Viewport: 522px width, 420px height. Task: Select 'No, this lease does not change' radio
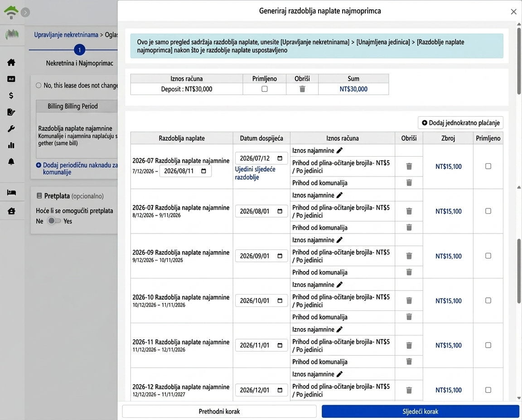pos(39,86)
